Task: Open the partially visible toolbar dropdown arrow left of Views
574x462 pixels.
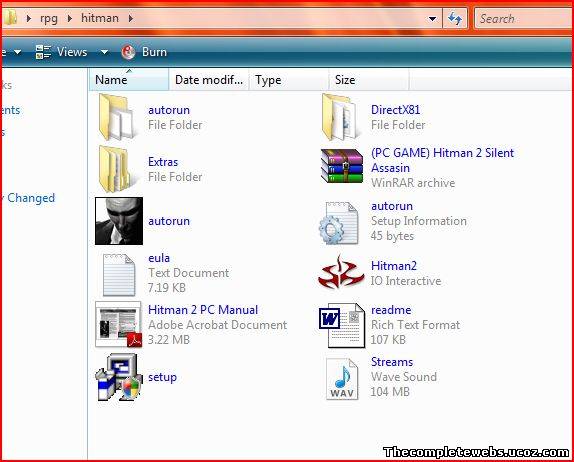Action: tap(17, 52)
